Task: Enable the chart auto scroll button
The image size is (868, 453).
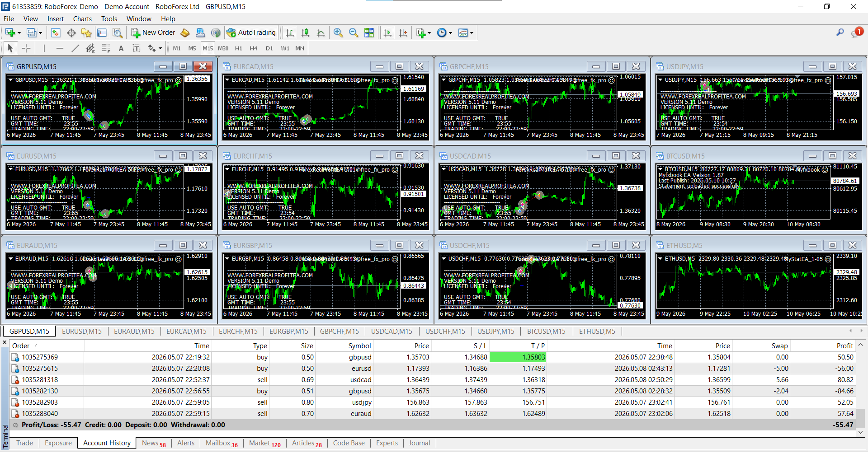Action: click(387, 33)
